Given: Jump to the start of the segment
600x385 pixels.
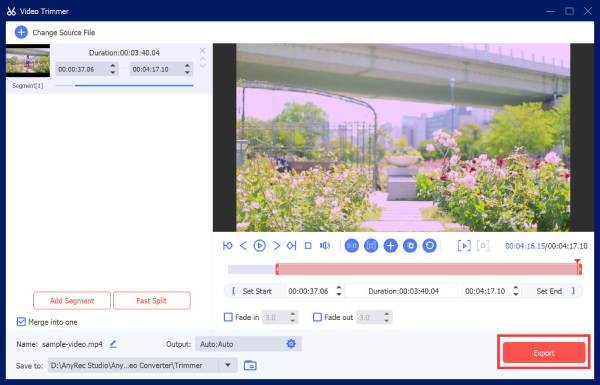Looking at the screenshot, I should point(227,246).
